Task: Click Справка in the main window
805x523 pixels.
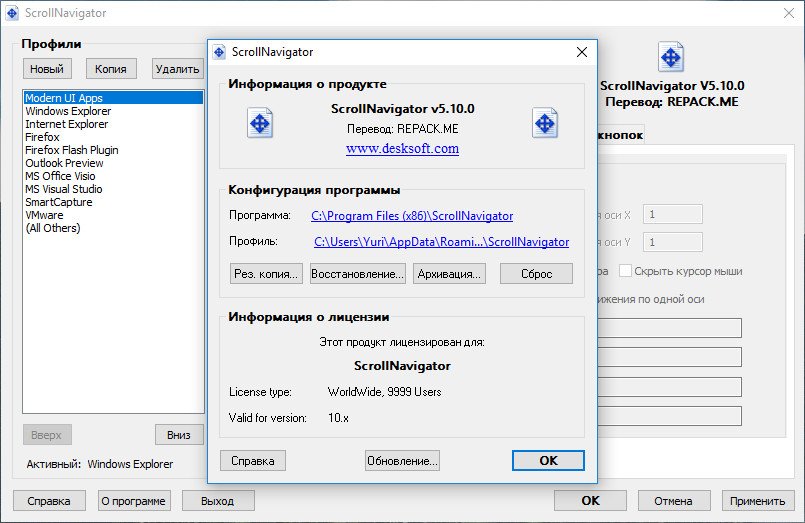Action: point(49,500)
